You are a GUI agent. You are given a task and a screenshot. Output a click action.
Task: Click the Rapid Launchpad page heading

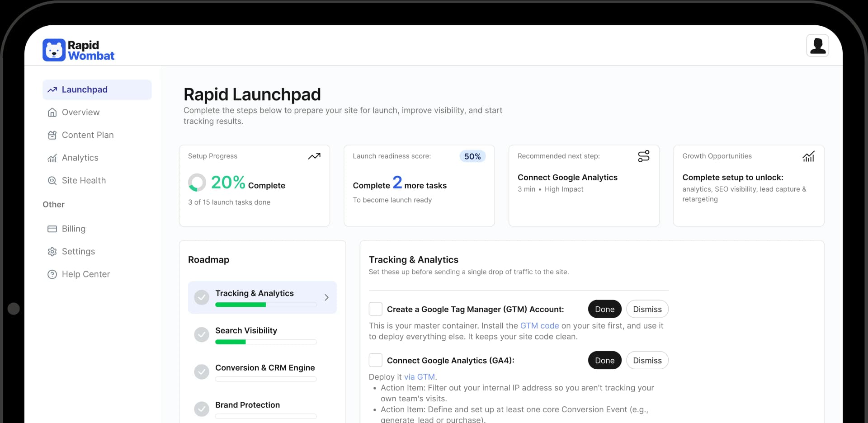(x=252, y=94)
